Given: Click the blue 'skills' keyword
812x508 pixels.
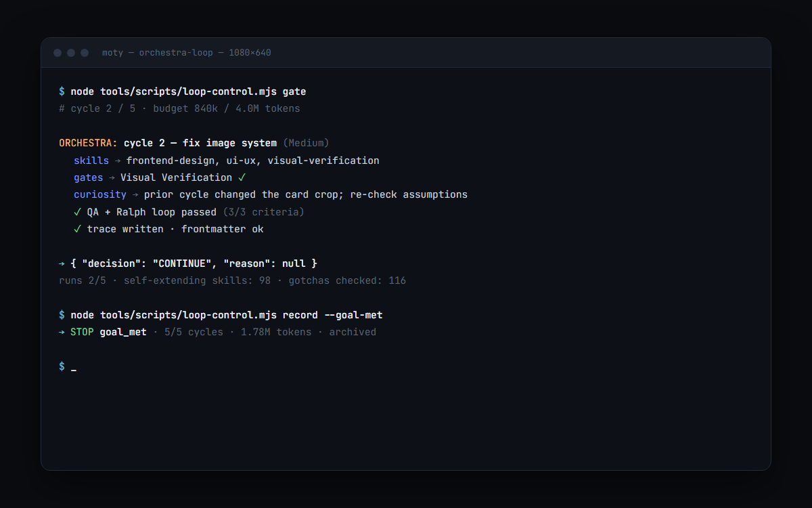Looking at the screenshot, I should tap(91, 161).
